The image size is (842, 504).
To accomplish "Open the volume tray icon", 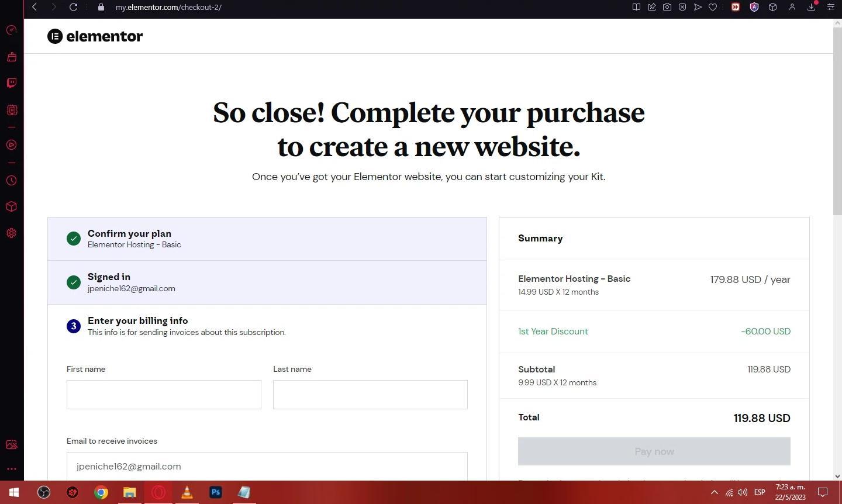I will pos(743,492).
